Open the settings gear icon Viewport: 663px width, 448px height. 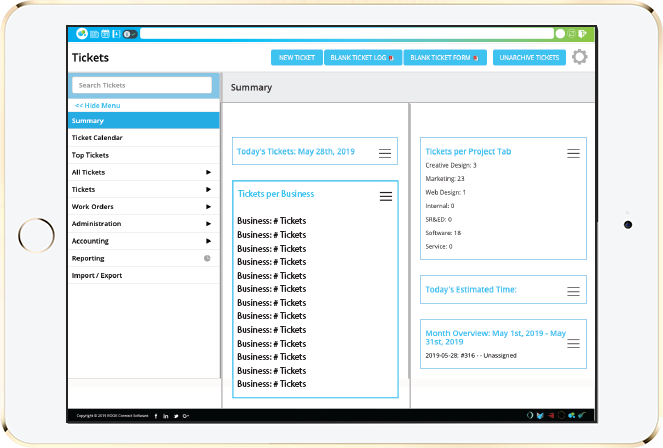pos(580,57)
